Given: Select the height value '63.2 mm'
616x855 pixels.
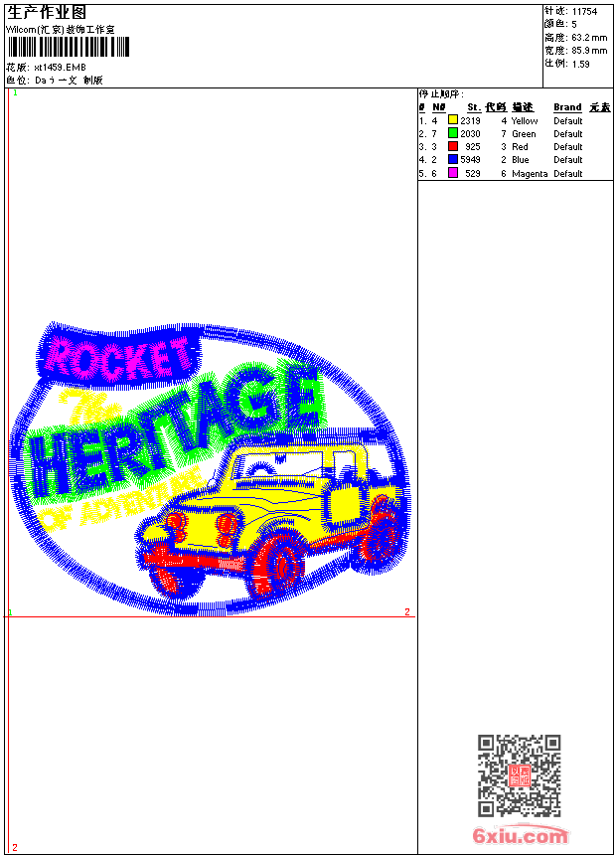Looking at the screenshot, I should tap(589, 38).
